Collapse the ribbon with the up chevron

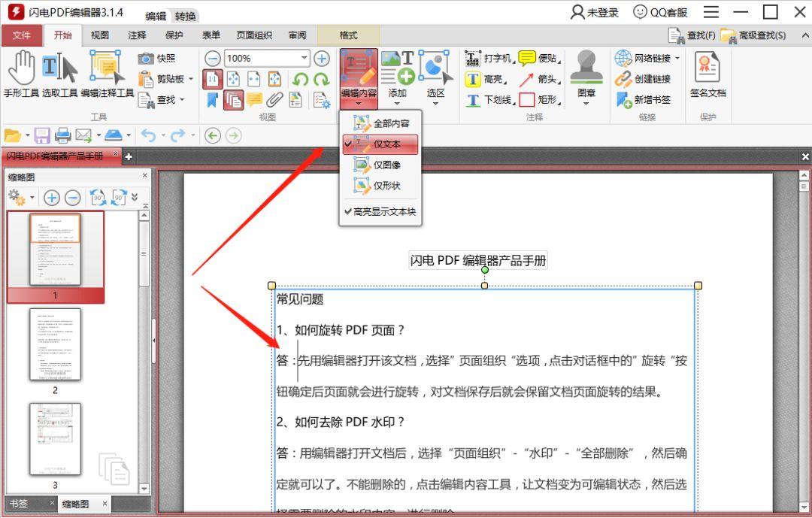pos(804,35)
